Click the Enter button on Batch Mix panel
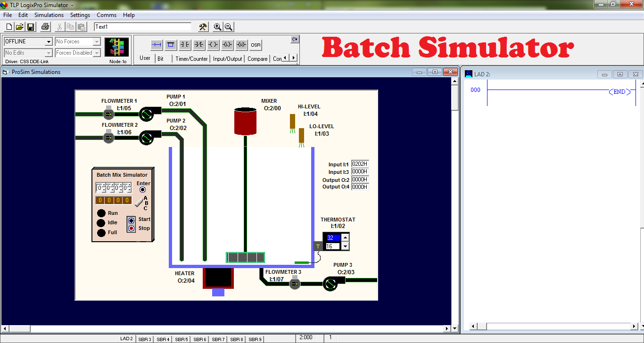The height and width of the screenshot is (343, 644). point(143,189)
